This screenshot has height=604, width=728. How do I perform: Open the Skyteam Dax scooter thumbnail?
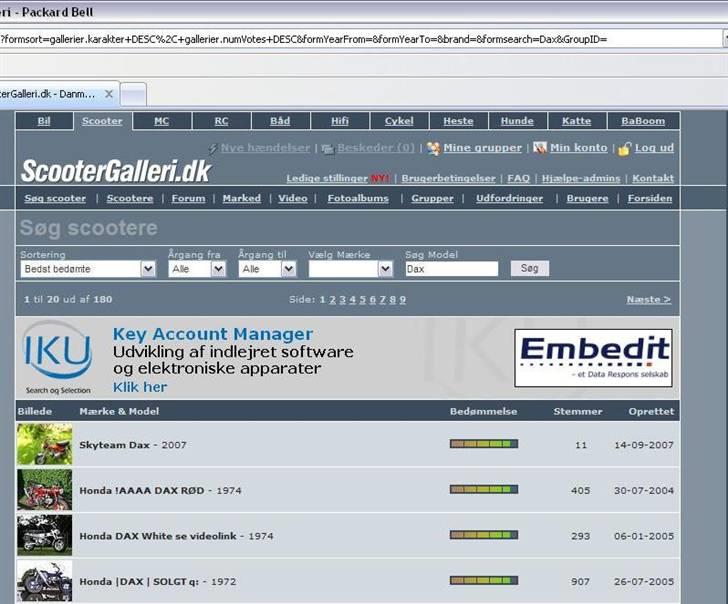click(x=44, y=444)
